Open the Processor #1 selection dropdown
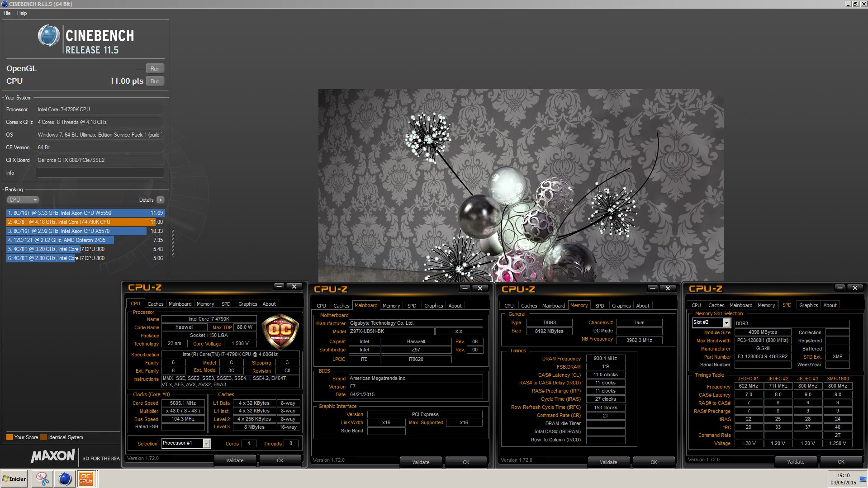The width and height of the screenshot is (868, 488). pyautogui.click(x=206, y=443)
